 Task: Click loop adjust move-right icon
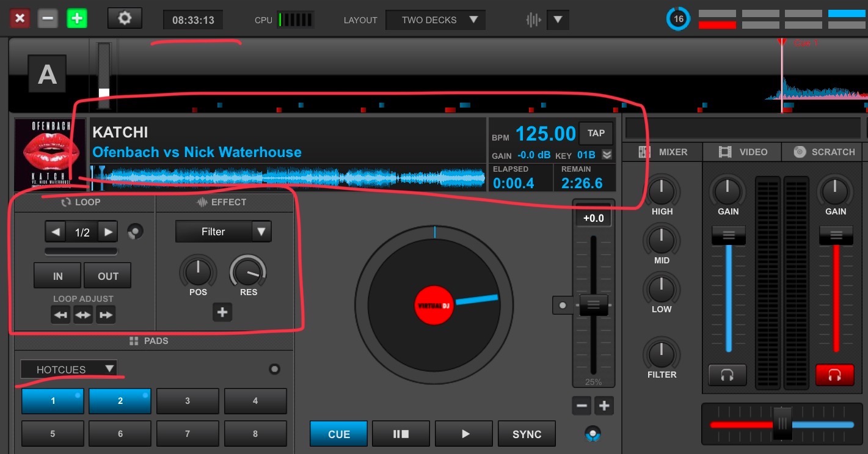106,315
